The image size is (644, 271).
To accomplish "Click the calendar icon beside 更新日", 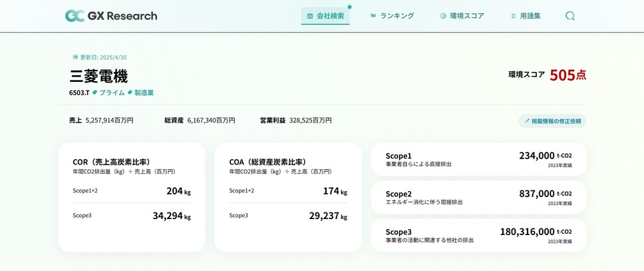I will pyautogui.click(x=75, y=57).
